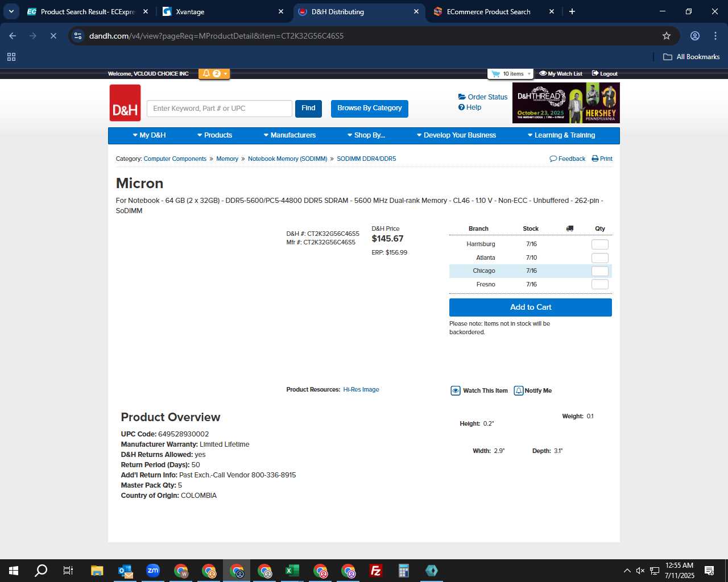Viewport: 728px width, 582px height.
Task: Open Windows search from taskbar
Action: 41,571
